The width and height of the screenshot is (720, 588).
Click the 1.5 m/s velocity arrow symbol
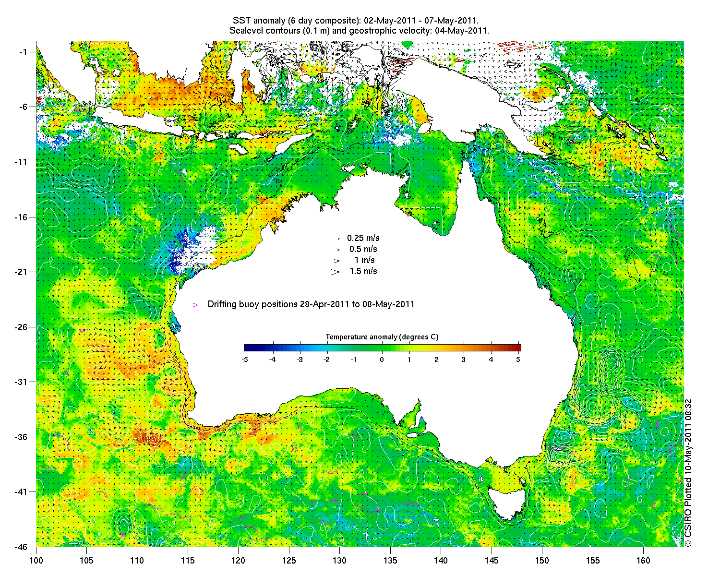click(336, 272)
